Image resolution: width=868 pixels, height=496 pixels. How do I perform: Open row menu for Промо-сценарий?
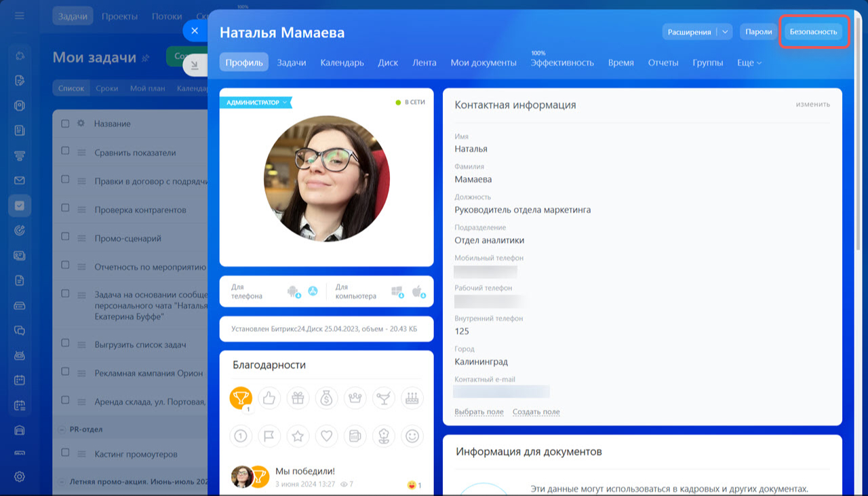point(81,239)
